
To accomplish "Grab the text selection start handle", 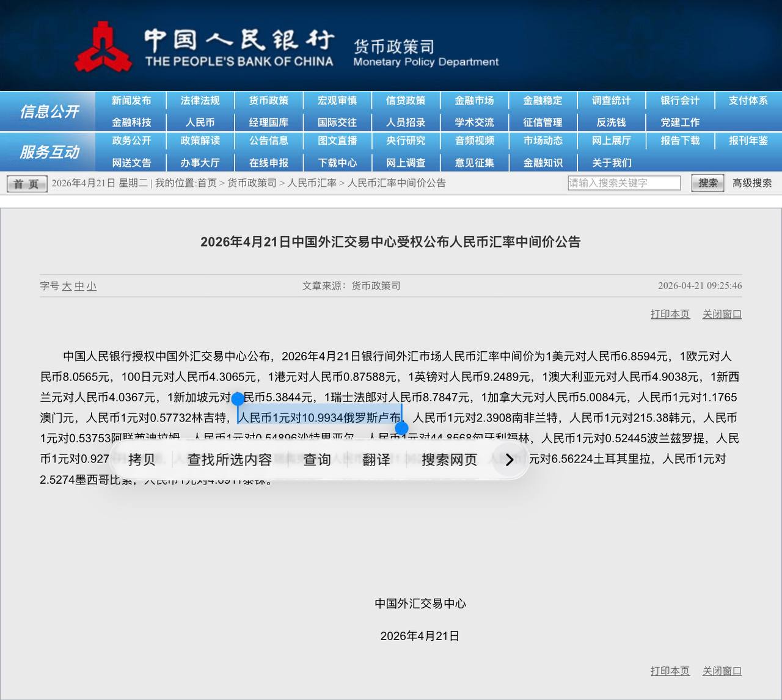I will coord(238,399).
